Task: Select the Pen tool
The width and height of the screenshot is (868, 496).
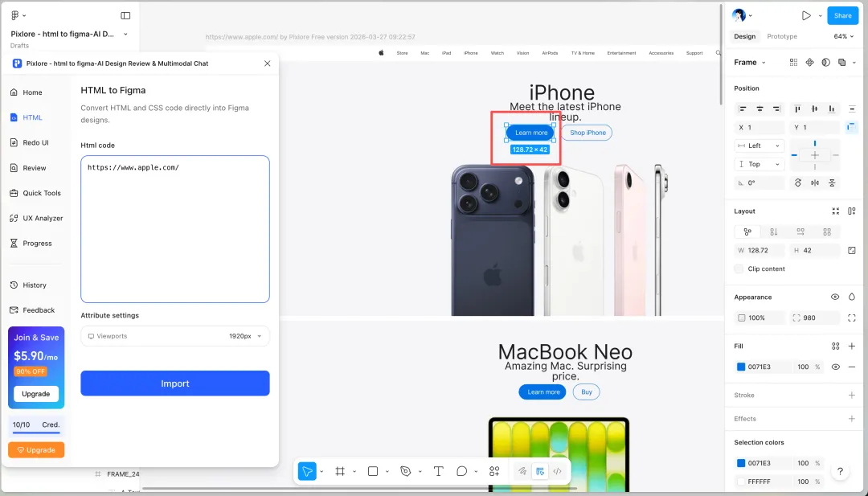Action: point(406,471)
